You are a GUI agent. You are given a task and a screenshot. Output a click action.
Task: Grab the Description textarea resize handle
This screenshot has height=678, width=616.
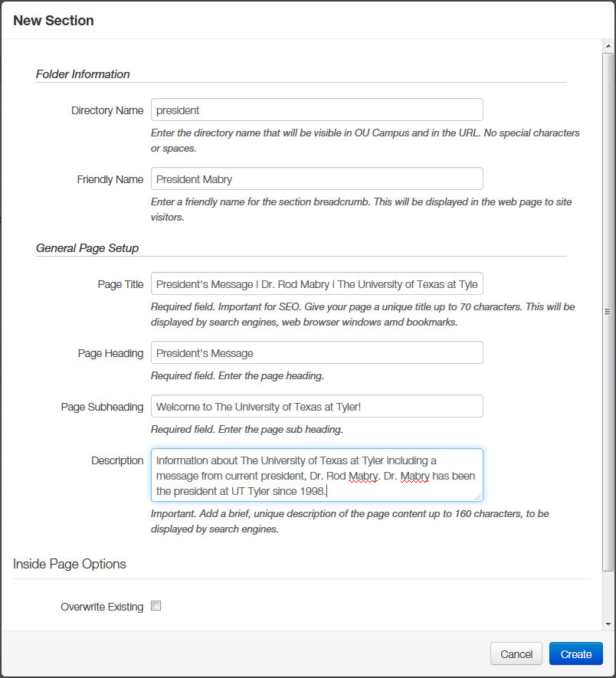tap(477, 497)
